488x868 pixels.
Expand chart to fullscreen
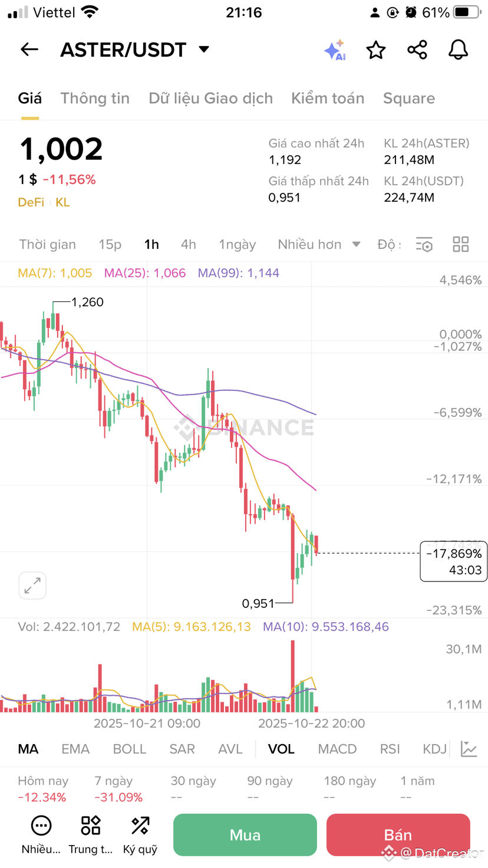(32, 586)
